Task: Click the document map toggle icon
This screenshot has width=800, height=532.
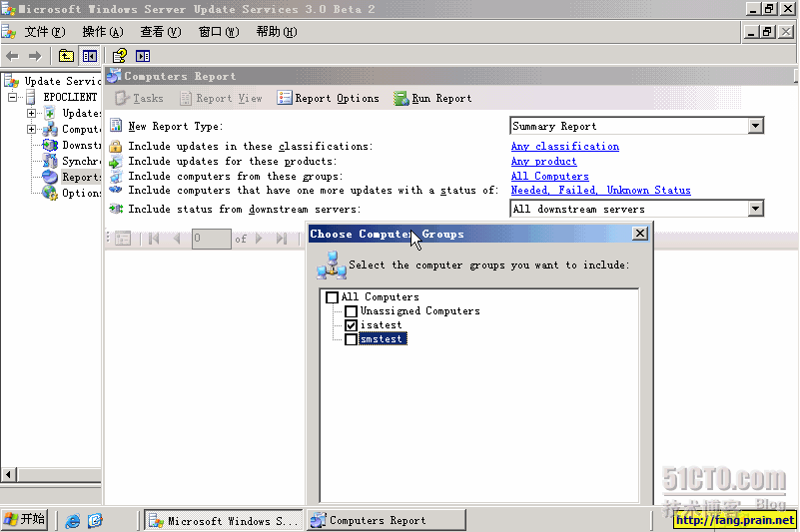Action: (x=123, y=239)
